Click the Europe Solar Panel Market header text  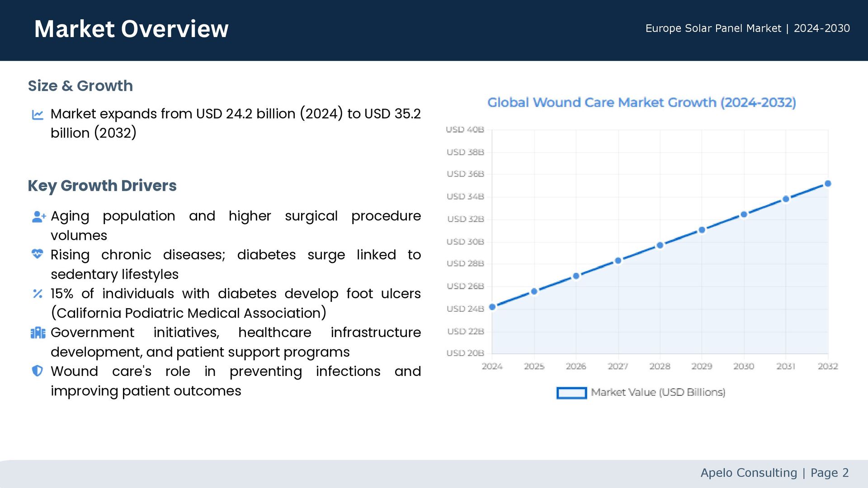click(747, 28)
